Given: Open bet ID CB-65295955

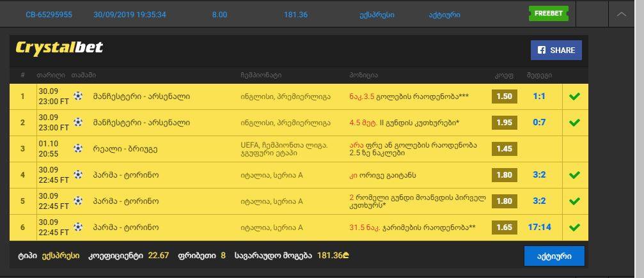Looking at the screenshot, I should tap(49, 15).
